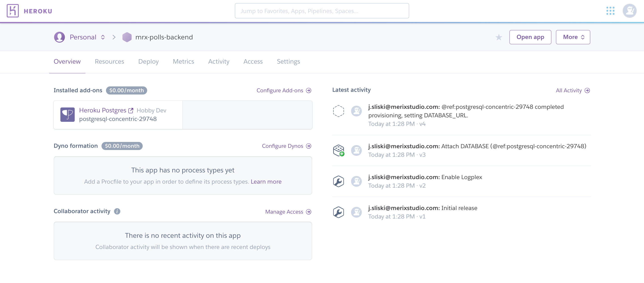The height and width of the screenshot is (283, 644).
Task: Click the database attach activity icon
Action: pyautogui.click(x=338, y=149)
